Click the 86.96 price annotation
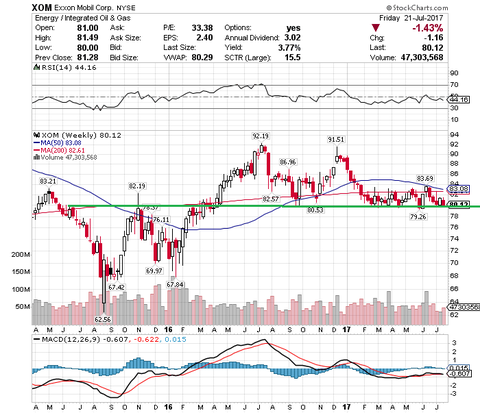Screen dimensions: 480x413 [x=288, y=162]
